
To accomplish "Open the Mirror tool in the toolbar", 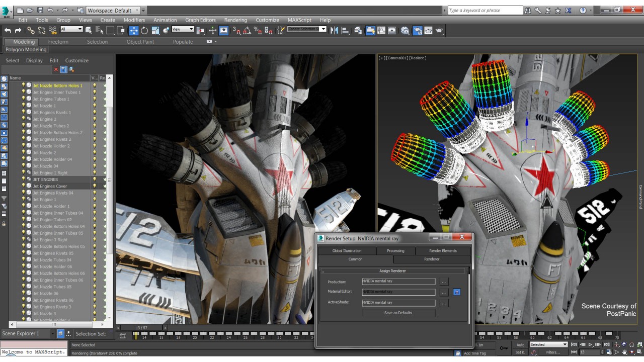I will 334,31.
